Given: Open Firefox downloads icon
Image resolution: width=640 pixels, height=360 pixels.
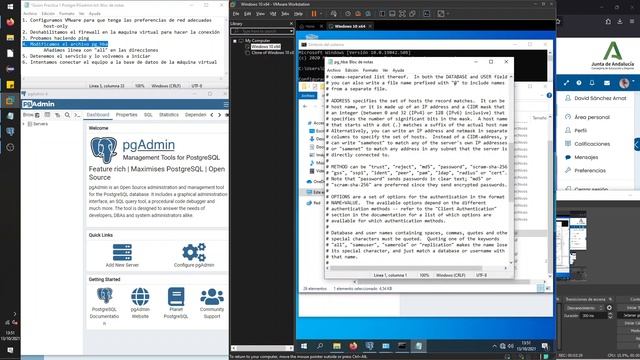Looking at the screenshot, I should pos(620,22).
